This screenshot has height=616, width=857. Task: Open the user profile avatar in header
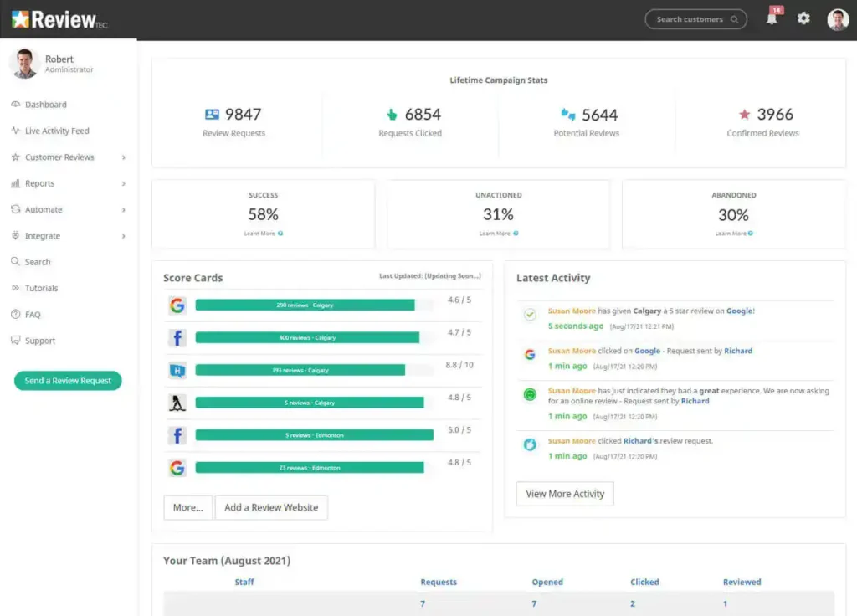838,19
